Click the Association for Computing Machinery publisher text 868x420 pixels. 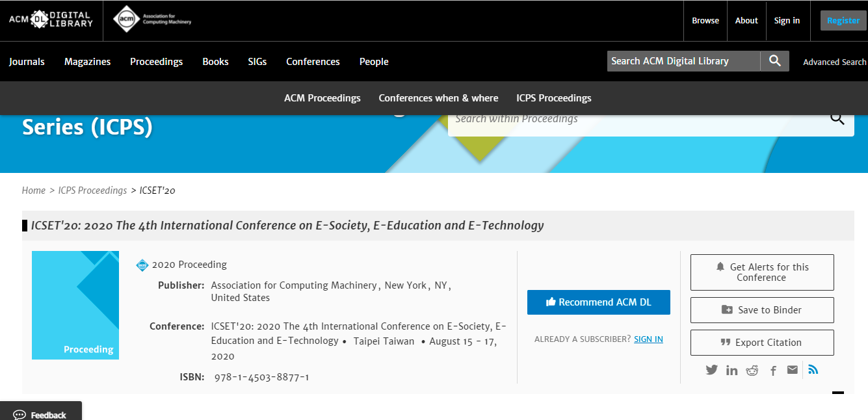click(294, 285)
